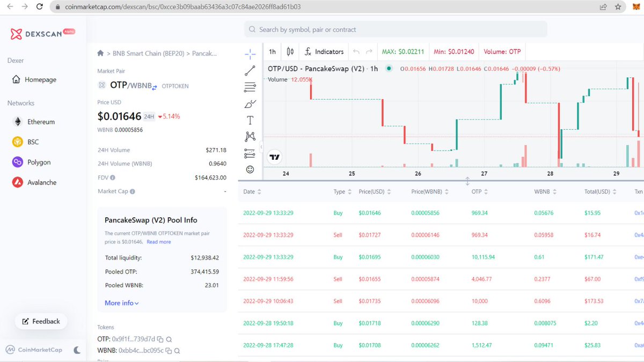644x362 pixels.
Task: Click the Min: $0.01240 label
Action: point(454,51)
